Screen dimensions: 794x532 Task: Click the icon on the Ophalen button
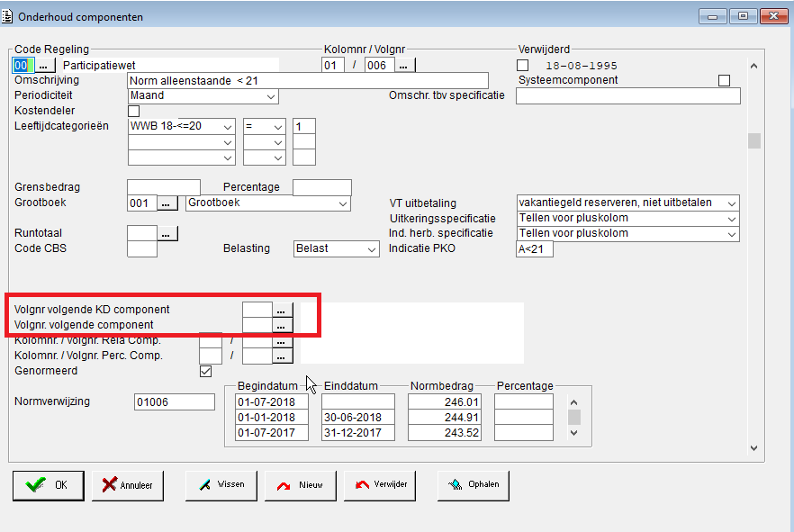456,484
